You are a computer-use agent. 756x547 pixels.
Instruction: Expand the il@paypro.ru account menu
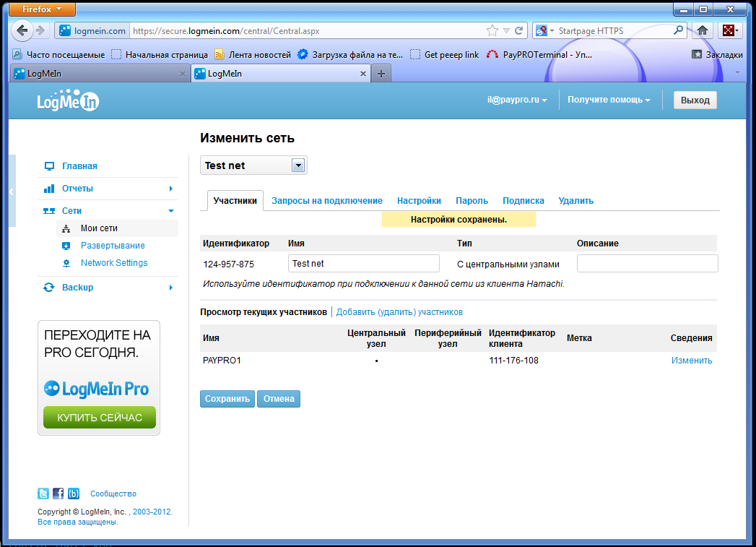[516, 100]
